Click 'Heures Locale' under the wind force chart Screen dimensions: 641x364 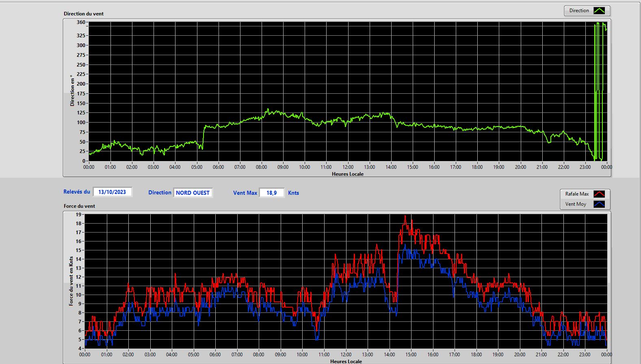tap(346, 361)
